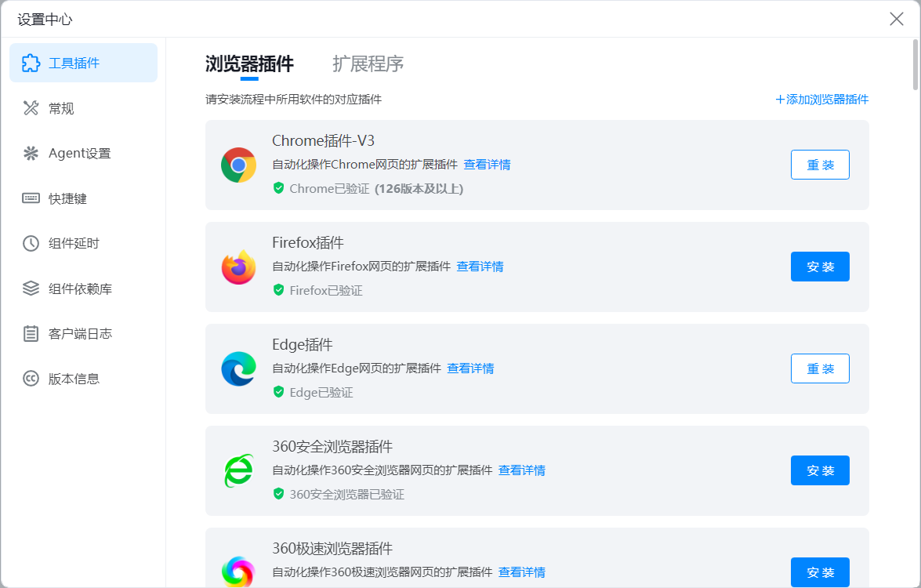The image size is (921, 588).
Task: Click the Firefox已验证 status text
Action: (326, 291)
